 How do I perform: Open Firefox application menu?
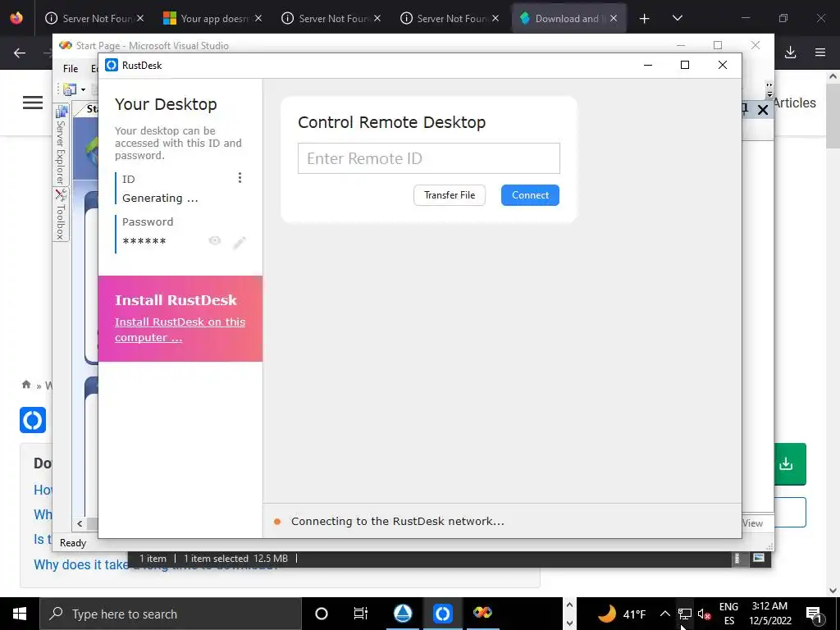point(819,52)
